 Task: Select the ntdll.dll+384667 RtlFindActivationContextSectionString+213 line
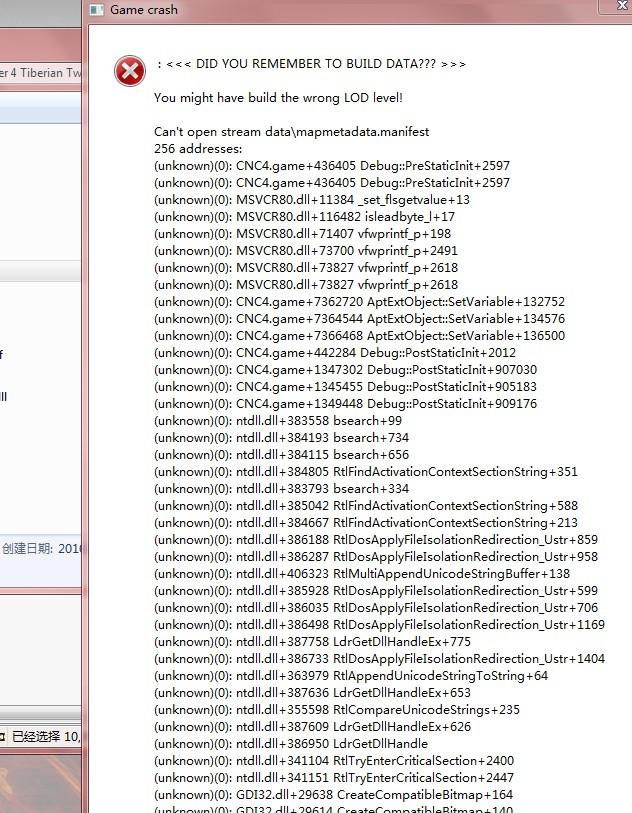(x=366, y=523)
